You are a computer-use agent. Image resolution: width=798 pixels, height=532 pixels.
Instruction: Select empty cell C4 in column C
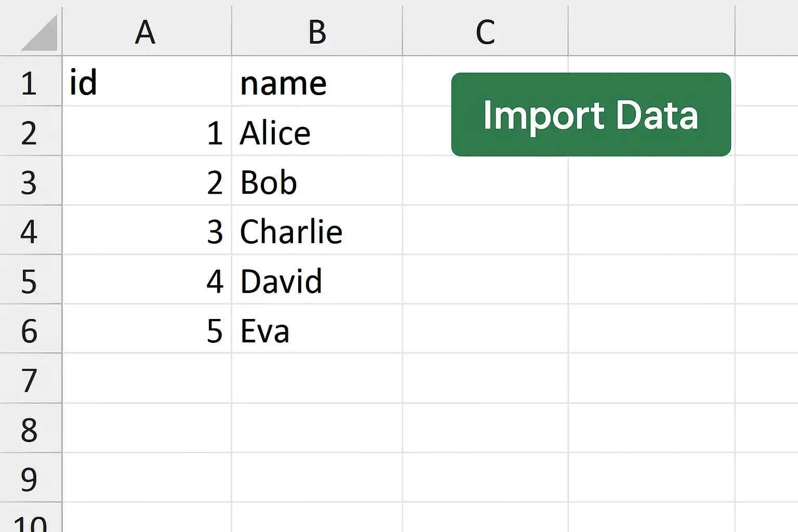[485, 230]
